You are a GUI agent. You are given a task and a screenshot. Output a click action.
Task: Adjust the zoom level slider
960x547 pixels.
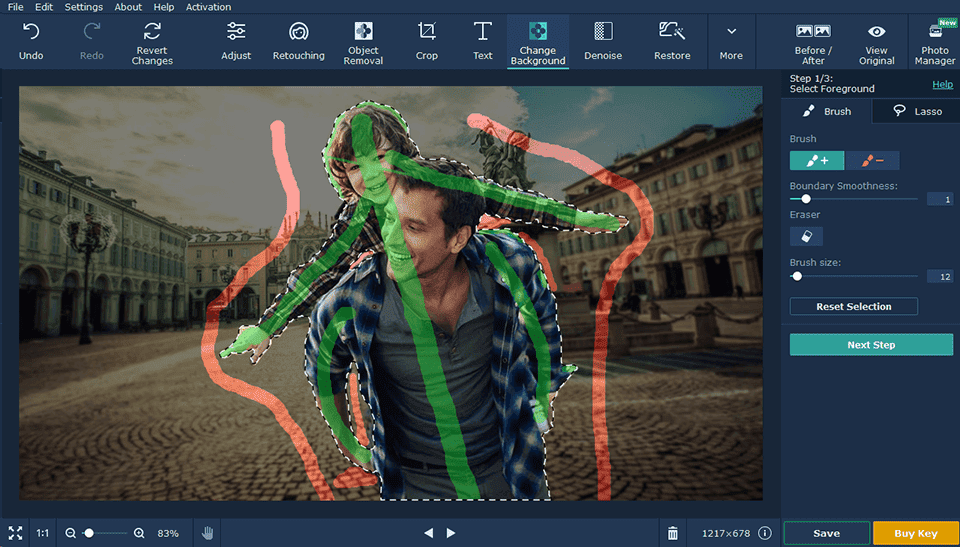[x=105, y=533]
